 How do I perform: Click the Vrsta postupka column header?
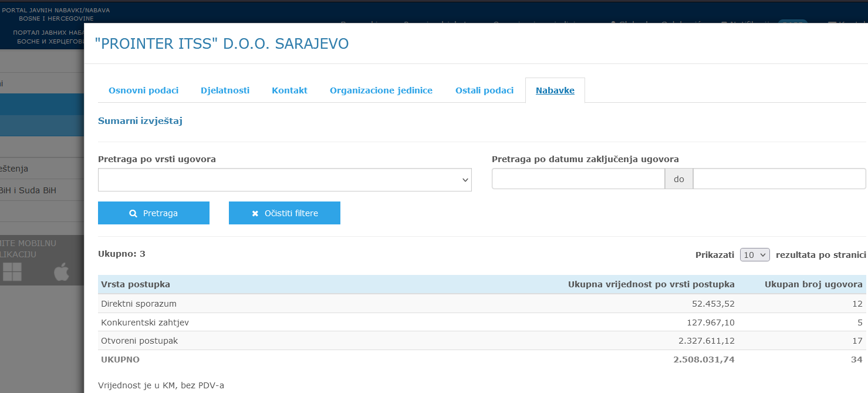[x=136, y=284]
